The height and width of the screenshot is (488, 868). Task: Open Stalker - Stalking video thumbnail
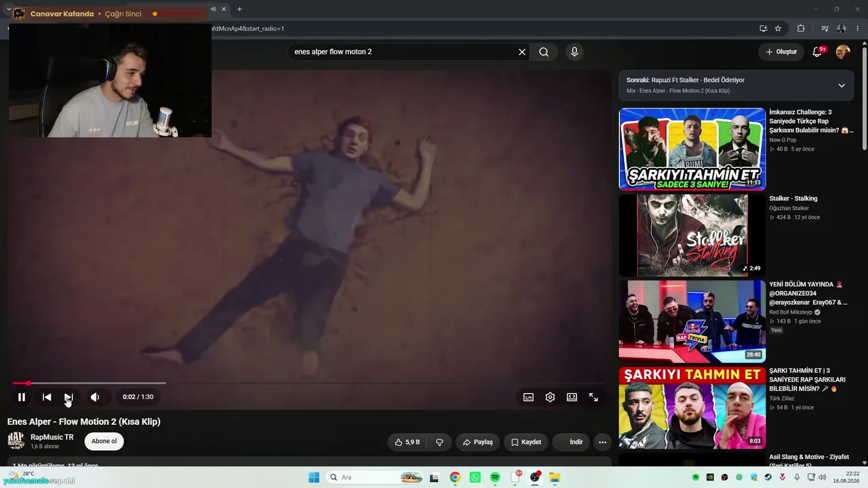[692, 235]
